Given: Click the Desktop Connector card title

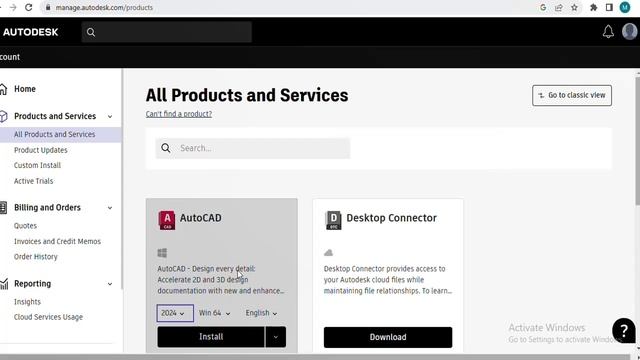Looking at the screenshot, I should click(x=391, y=218).
